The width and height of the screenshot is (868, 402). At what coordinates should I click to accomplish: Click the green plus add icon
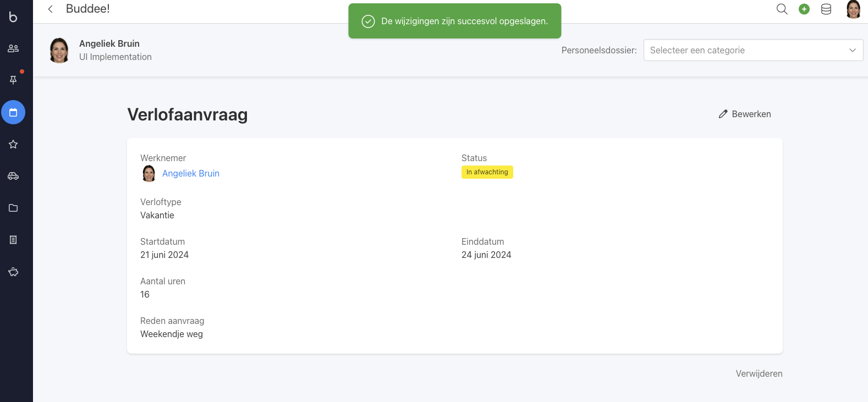click(804, 9)
